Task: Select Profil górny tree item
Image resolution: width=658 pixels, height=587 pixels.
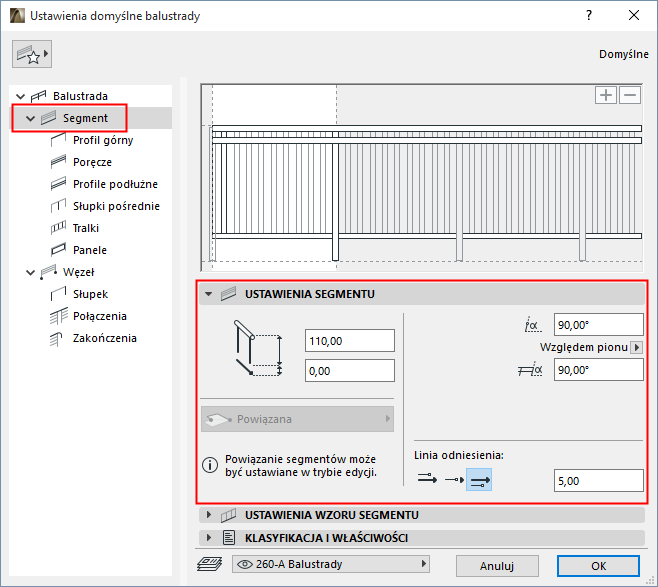Action: pos(103,140)
